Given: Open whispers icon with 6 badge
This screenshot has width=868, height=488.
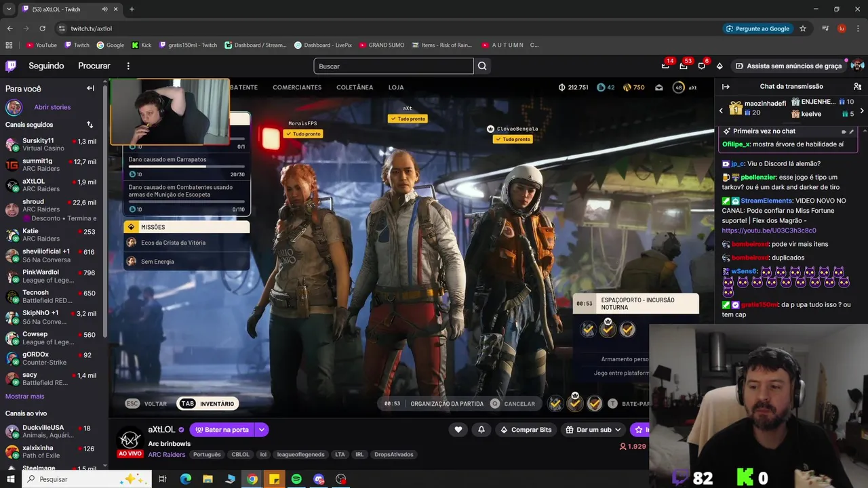Looking at the screenshot, I should click(x=701, y=66).
